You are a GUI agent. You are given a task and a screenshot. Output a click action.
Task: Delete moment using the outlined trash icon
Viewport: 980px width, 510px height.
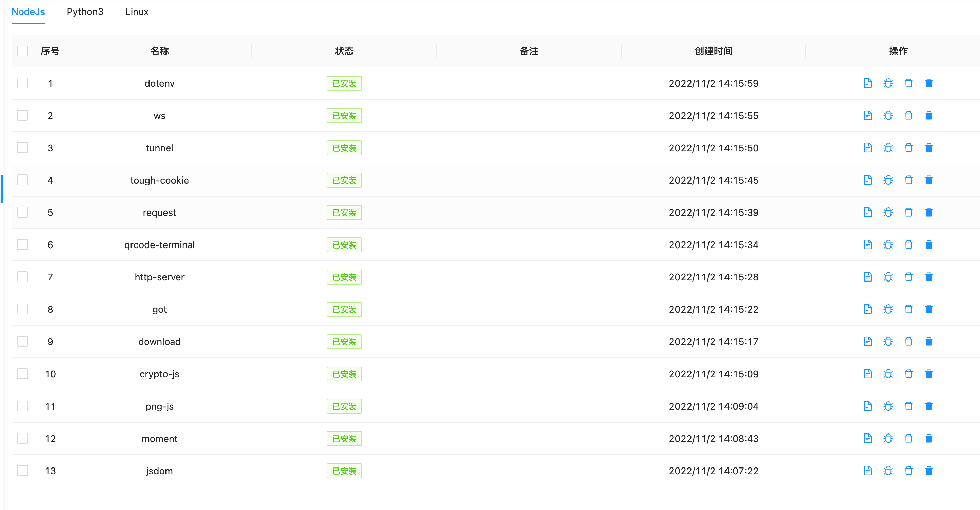[x=909, y=439]
